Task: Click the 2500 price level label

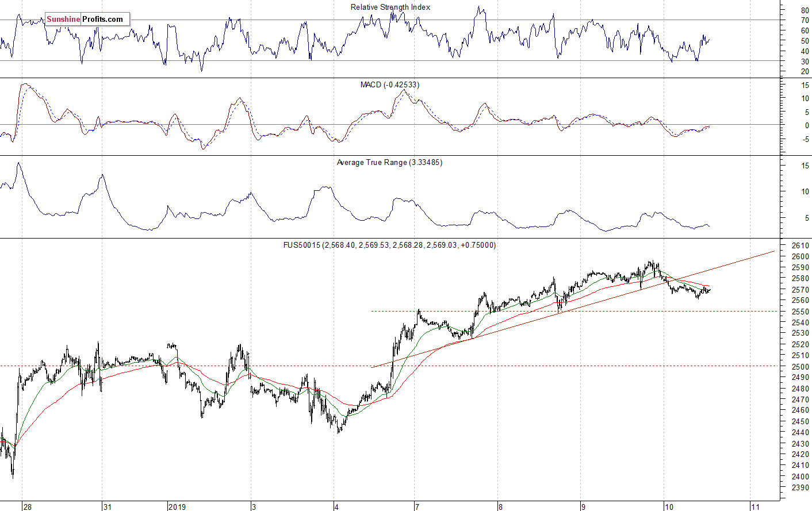Action: (x=800, y=367)
